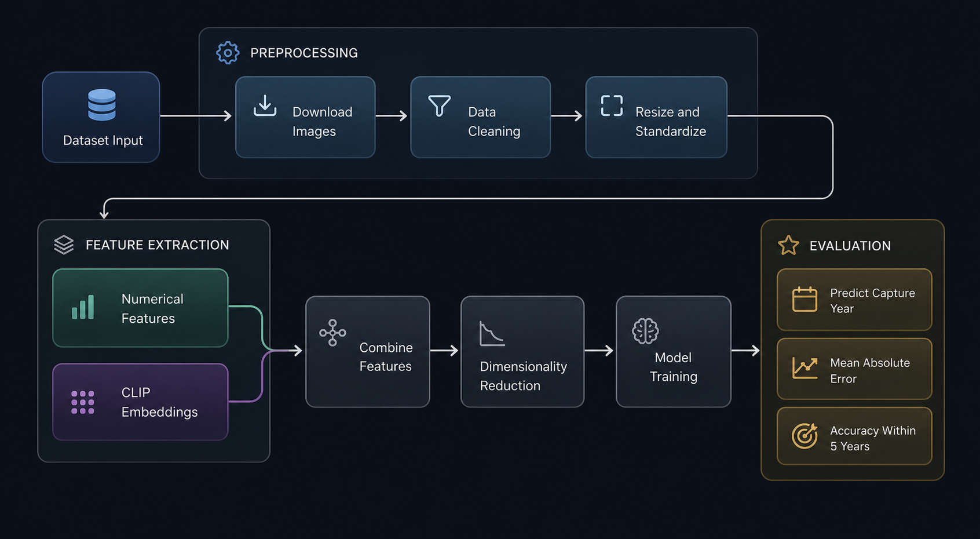Click the green bar chart icon
Screen dimensions: 980x539
[x=83, y=307]
